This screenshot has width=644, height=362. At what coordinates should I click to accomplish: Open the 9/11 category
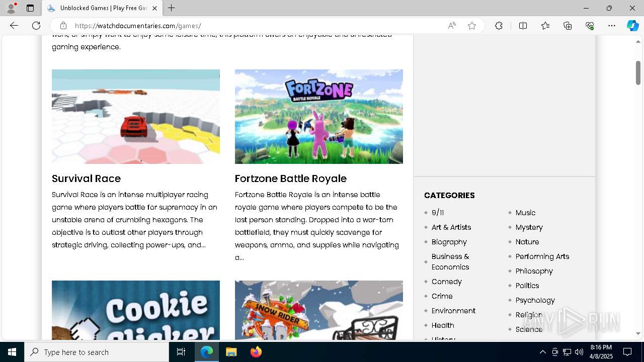pos(438,213)
